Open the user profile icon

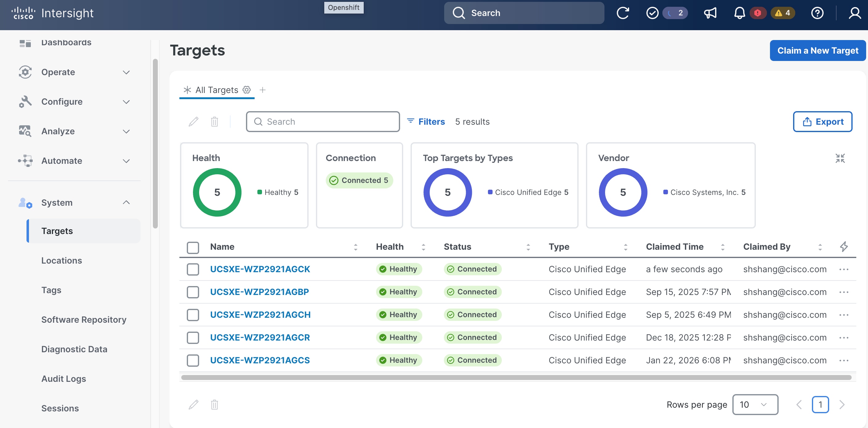854,13
